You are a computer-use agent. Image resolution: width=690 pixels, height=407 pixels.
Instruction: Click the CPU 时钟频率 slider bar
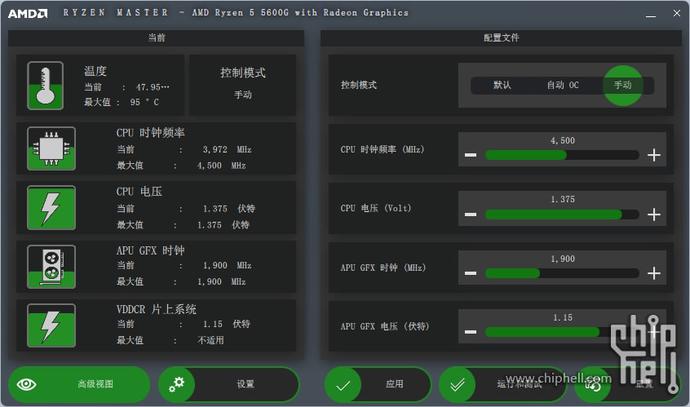tap(562, 155)
